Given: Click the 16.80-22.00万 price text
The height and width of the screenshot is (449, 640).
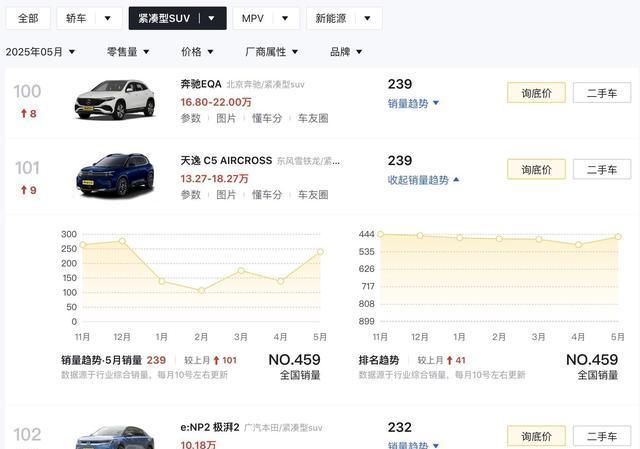Looking at the screenshot, I should tap(216, 102).
